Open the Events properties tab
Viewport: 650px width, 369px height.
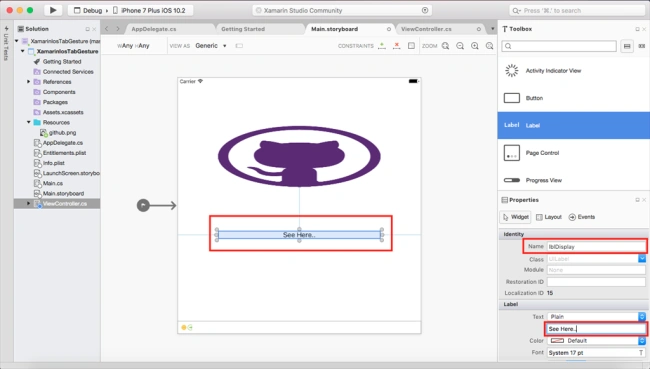click(x=582, y=217)
